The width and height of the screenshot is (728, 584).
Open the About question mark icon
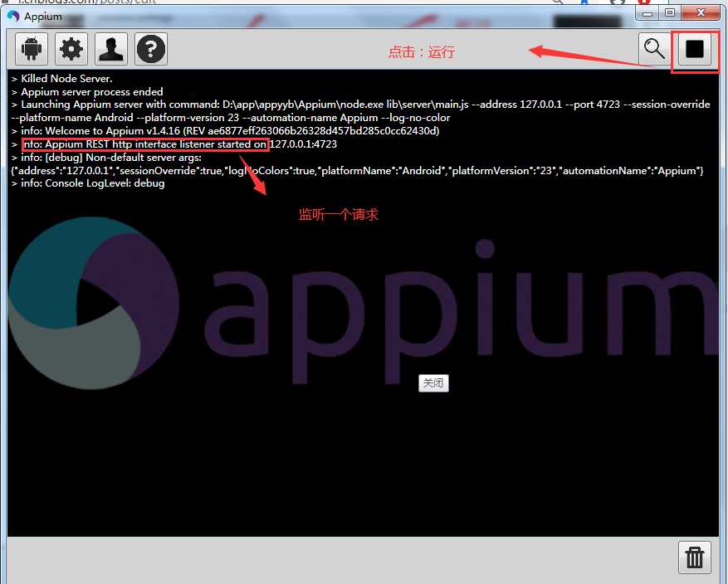[151, 49]
